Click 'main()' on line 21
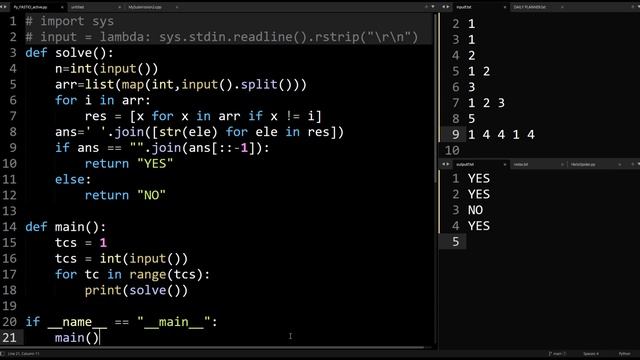The image size is (640, 360). pyautogui.click(x=77, y=338)
